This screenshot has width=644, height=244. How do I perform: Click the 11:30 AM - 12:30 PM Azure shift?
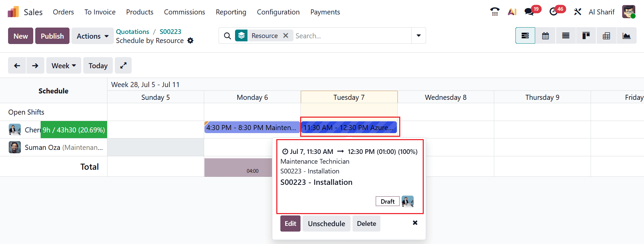point(349,128)
